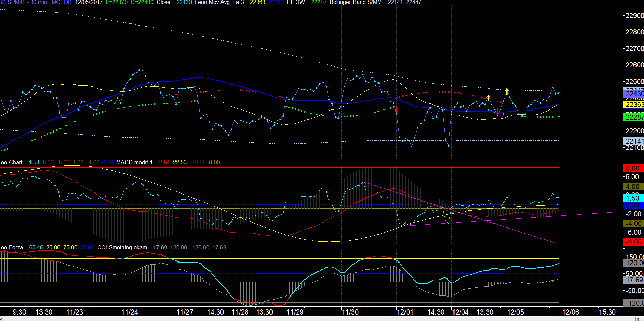Click the HILOW indicator label

(296, 2)
